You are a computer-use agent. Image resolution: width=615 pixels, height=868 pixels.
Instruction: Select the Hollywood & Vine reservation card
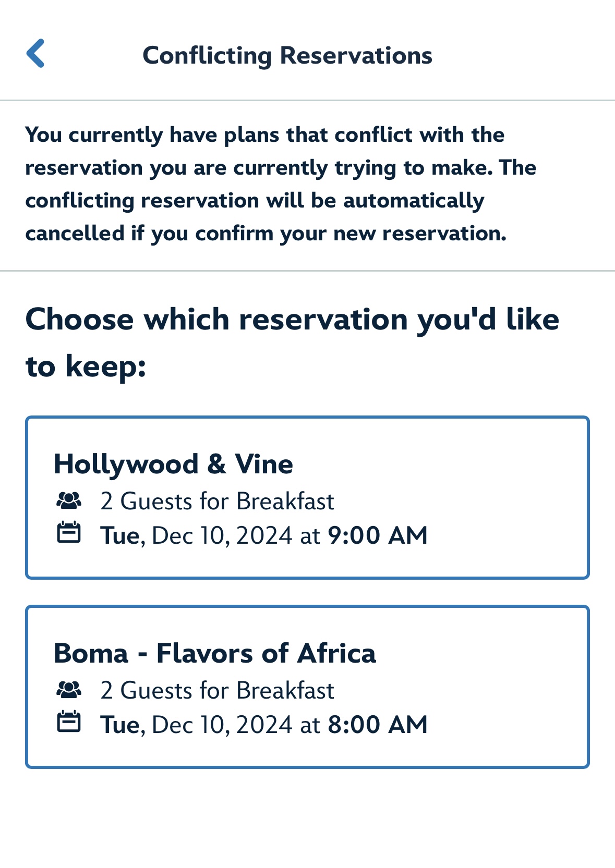pyautogui.click(x=307, y=497)
